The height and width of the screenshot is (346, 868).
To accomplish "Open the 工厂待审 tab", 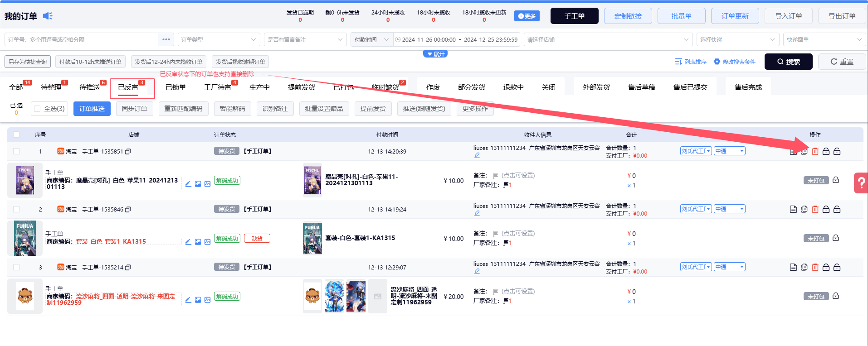I will click(218, 87).
